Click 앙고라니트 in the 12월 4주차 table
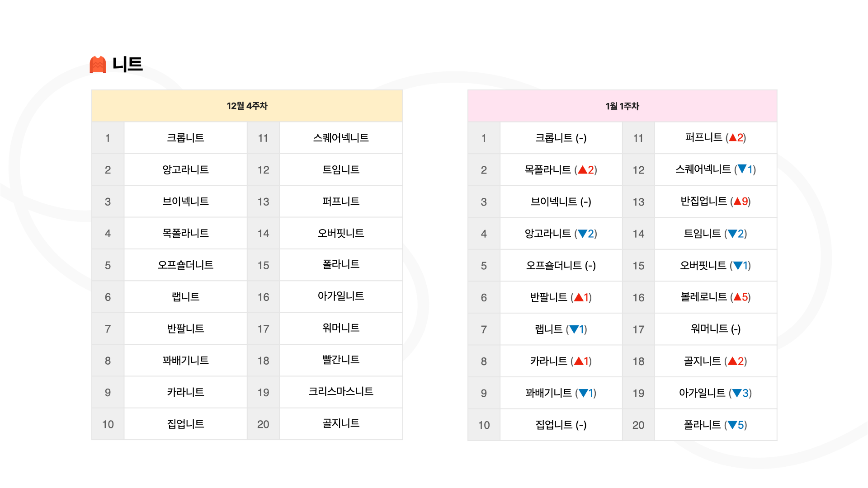This screenshot has width=868, height=488. tap(185, 169)
